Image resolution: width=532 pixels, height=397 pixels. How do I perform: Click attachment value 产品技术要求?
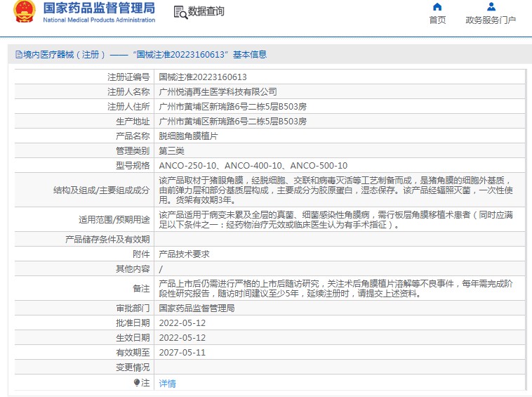click(184, 254)
